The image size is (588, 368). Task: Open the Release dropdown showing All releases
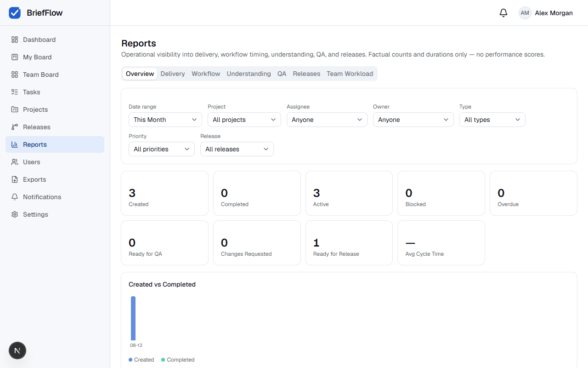pyautogui.click(x=237, y=149)
